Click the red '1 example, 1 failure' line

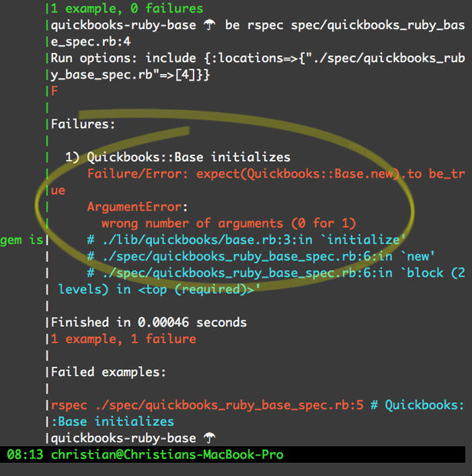coord(123,339)
